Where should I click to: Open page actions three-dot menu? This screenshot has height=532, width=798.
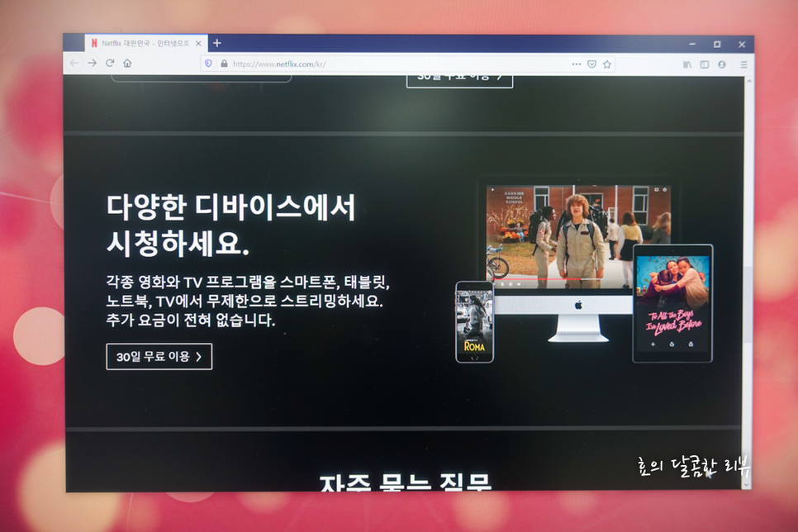[x=576, y=64]
